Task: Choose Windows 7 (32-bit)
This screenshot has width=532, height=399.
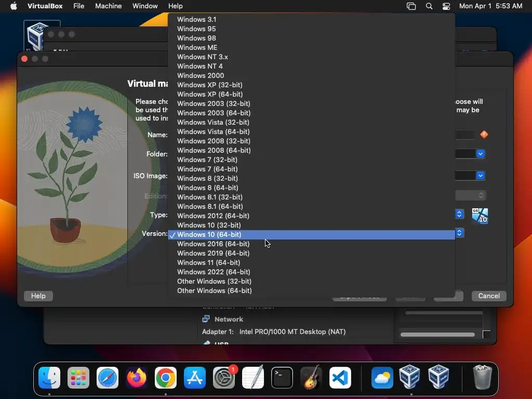Action: tap(311, 159)
